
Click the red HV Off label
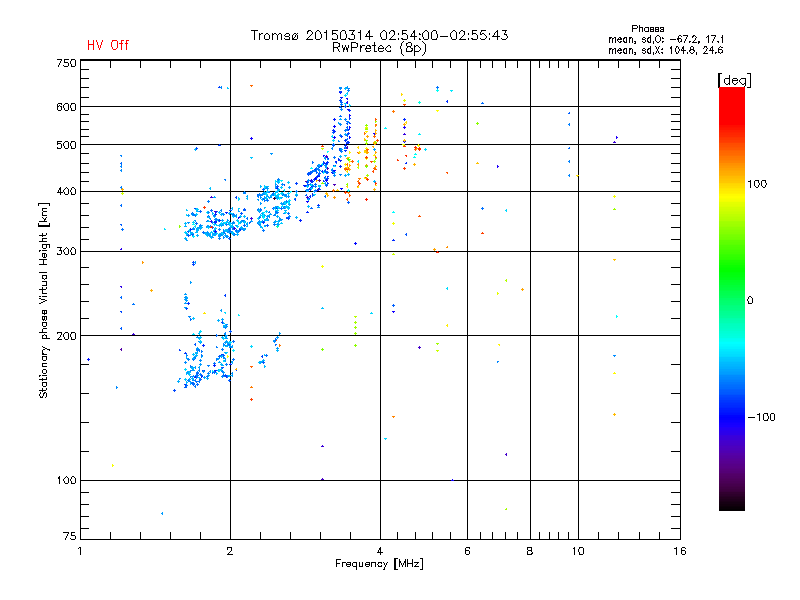click(108, 45)
